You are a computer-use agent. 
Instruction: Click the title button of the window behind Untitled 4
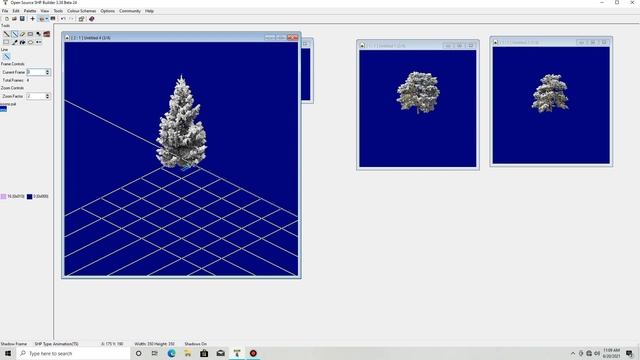(x=305, y=44)
